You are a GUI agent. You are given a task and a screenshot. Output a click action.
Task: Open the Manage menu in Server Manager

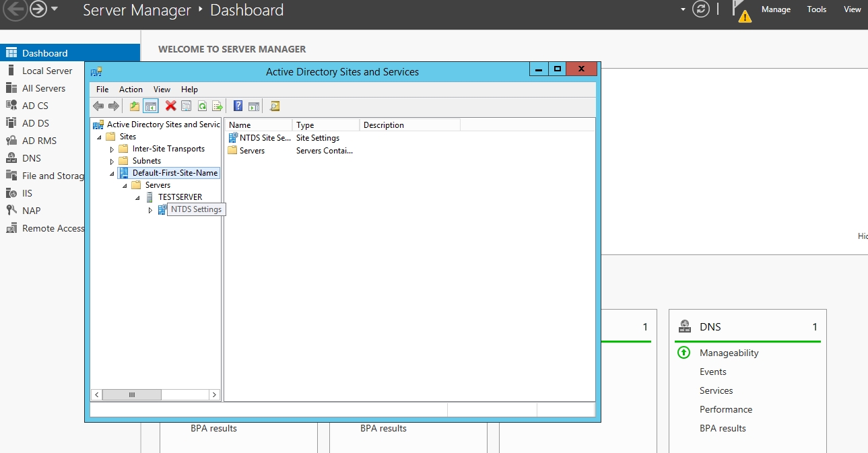(x=776, y=9)
